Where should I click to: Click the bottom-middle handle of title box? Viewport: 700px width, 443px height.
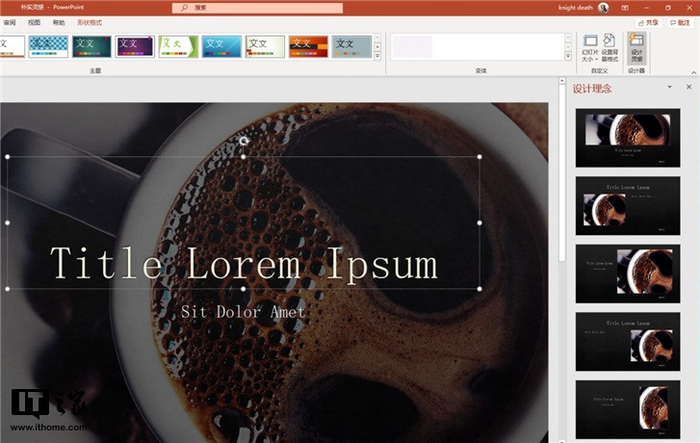[x=243, y=289]
